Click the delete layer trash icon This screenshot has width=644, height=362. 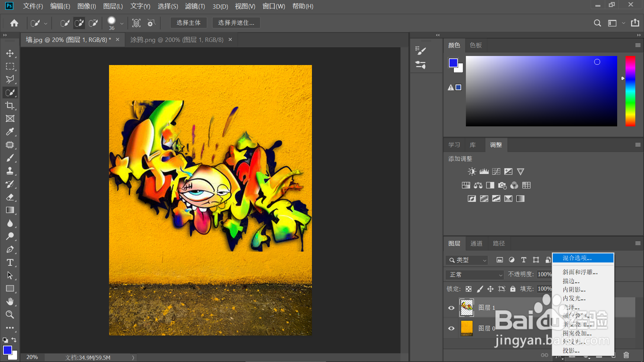pos(626,355)
